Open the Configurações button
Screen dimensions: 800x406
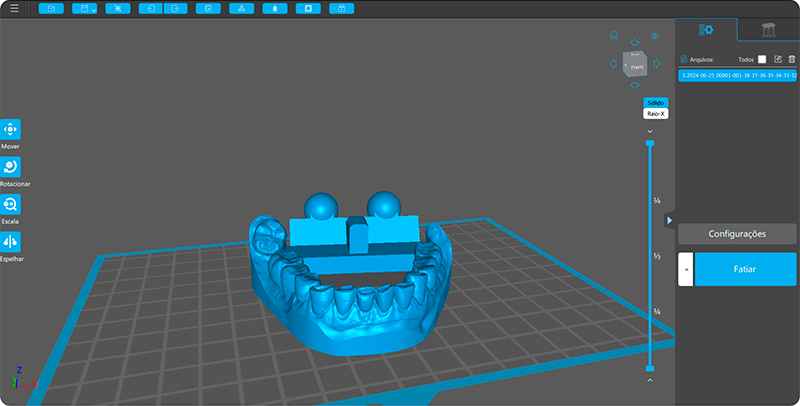click(x=737, y=234)
